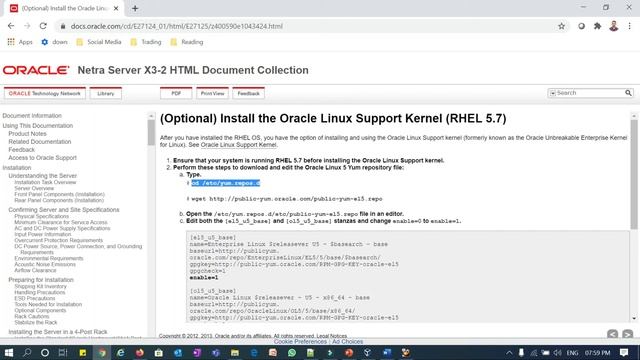Open Preparing for Installation in sidebar
Image resolution: width=640 pixels, height=360 pixels.
click(41, 280)
